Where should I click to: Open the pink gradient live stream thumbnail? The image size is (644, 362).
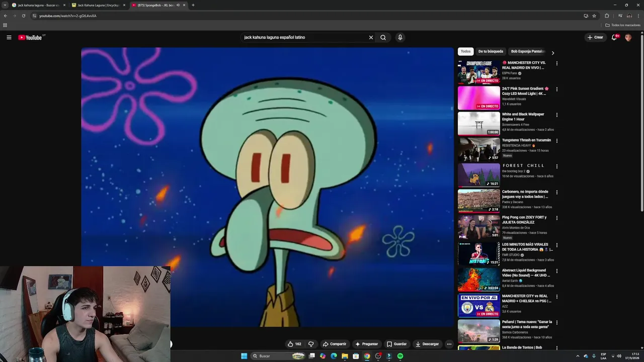tap(479, 98)
